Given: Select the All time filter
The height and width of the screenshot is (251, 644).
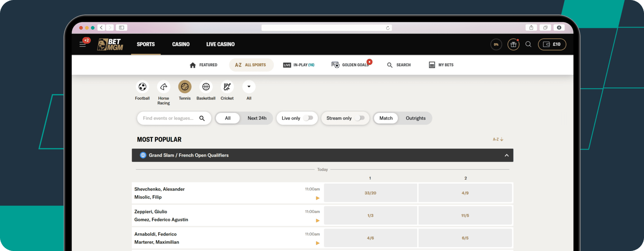Looking at the screenshot, I should coord(228,118).
